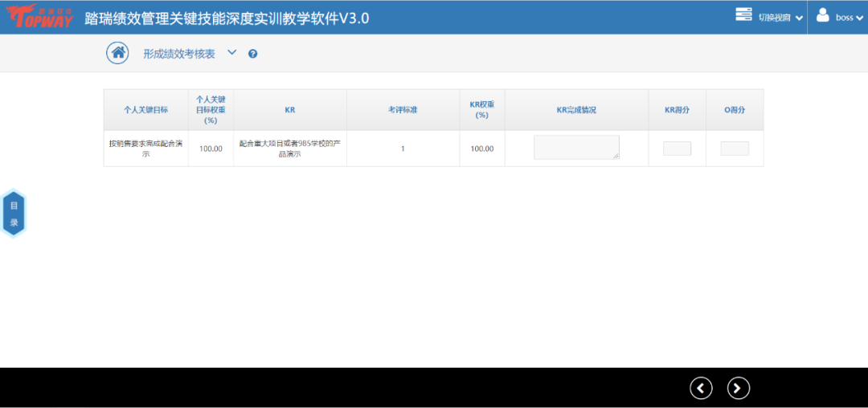Go to previous page arrow
The width and height of the screenshot is (868, 408).
(701, 388)
